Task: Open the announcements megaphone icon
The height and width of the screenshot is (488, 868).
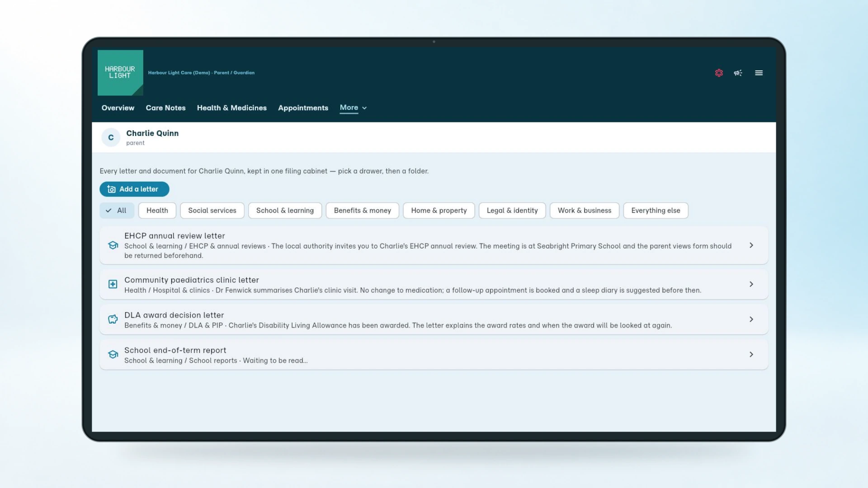Action: click(738, 73)
